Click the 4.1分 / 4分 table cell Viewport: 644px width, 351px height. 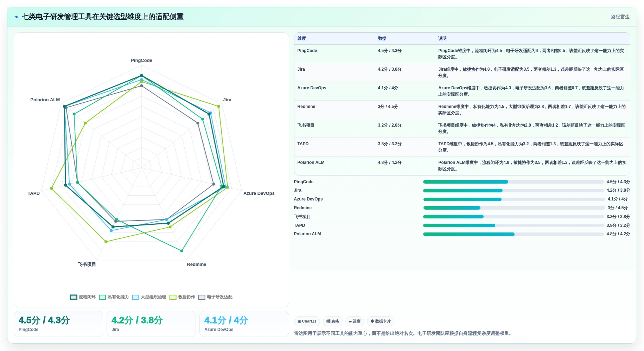pyautogui.click(x=388, y=88)
